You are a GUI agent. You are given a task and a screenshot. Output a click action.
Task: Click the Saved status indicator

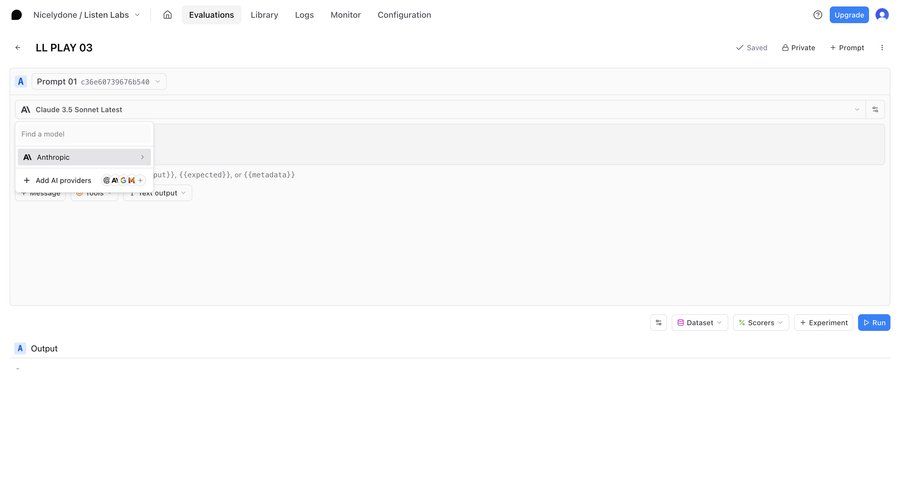(x=751, y=48)
